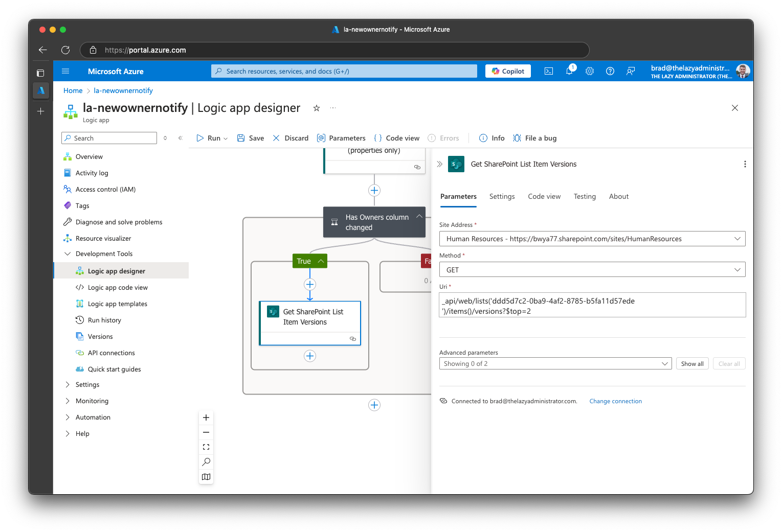Open the notifications bell
This screenshot has height=532, width=782.
[569, 71]
